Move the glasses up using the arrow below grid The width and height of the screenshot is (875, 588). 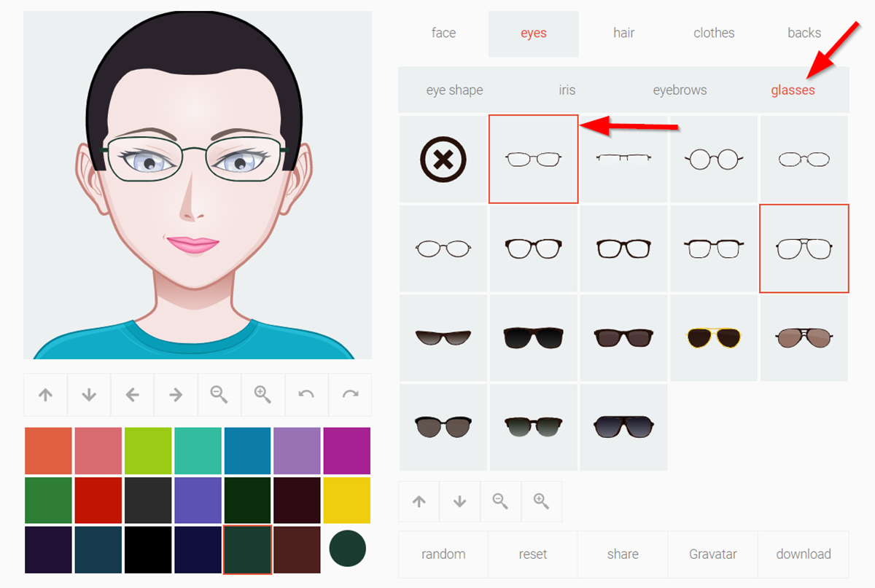(418, 501)
